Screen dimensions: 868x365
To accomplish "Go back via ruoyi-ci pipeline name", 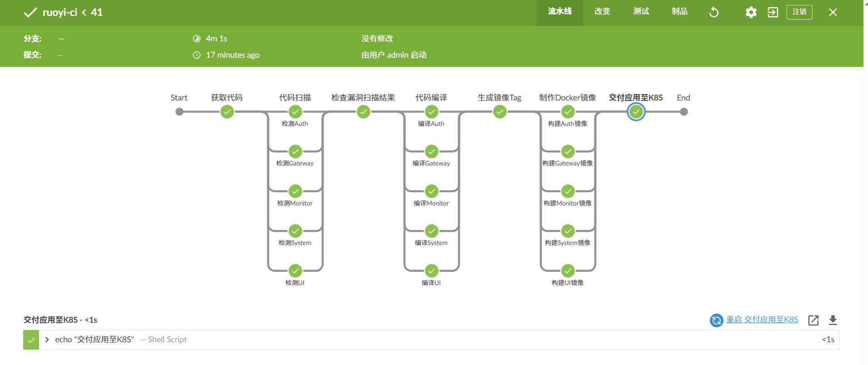I will 60,13.
